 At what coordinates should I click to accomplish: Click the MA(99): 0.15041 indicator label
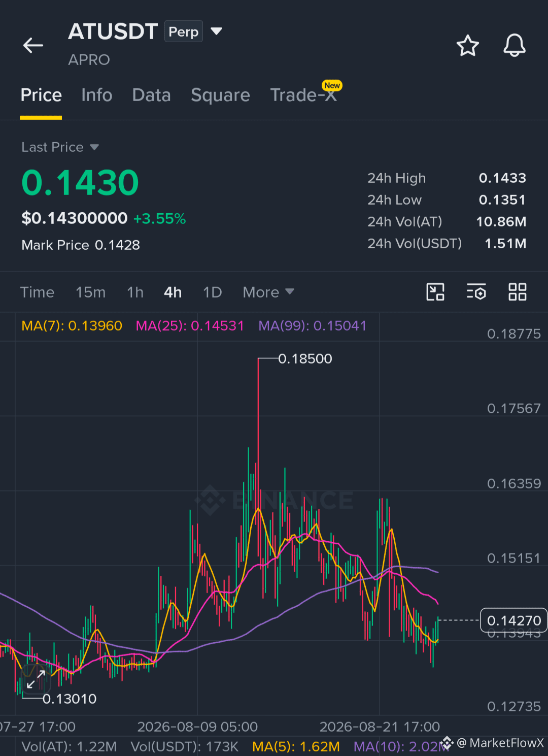pos(312,325)
